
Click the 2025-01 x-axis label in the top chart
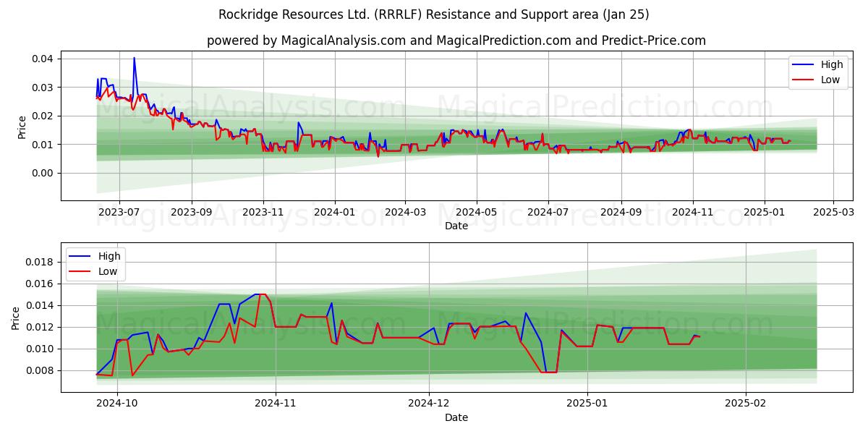765,213
